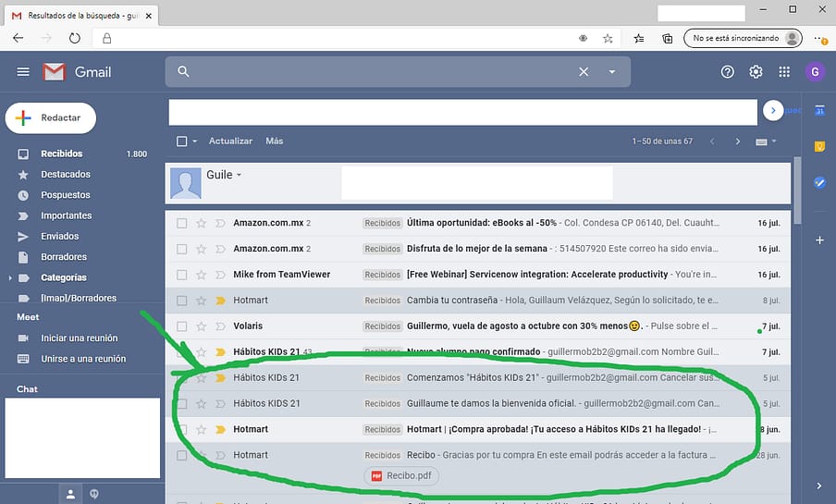Open the Borradores folder
The height and width of the screenshot is (504, 836).
pos(64,257)
